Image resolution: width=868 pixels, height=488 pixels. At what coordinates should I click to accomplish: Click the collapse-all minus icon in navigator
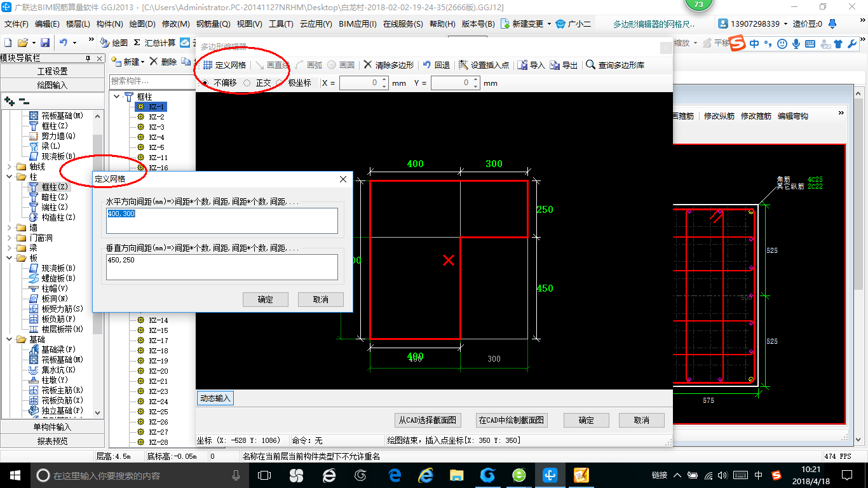(x=24, y=101)
